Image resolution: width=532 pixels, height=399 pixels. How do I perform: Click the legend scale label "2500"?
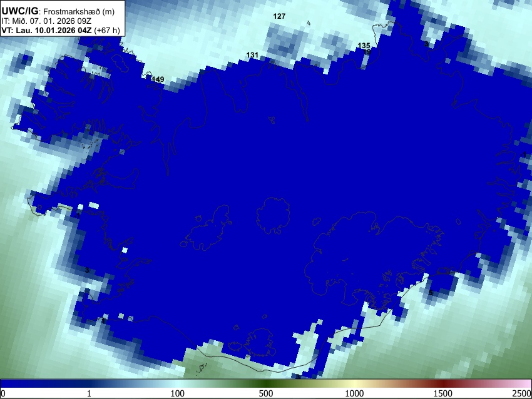point(522,393)
